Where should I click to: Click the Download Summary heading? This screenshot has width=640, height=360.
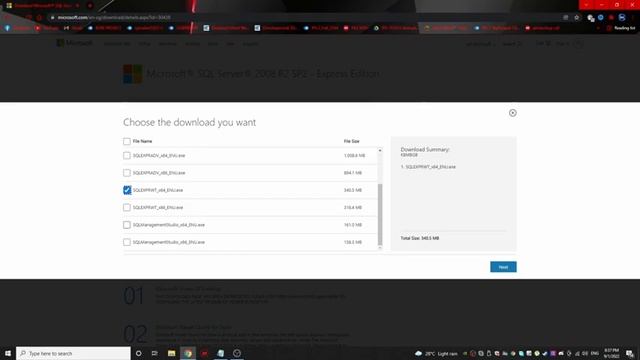point(425,149)
